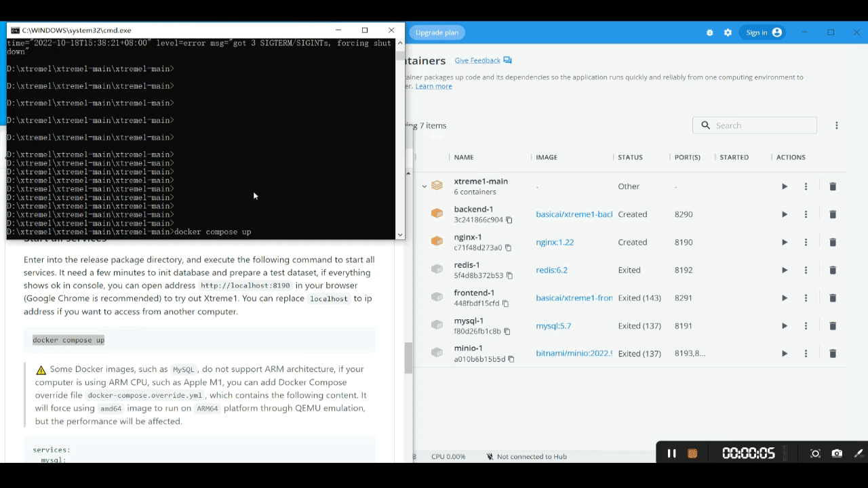Delete the redis-1 container
Viewport: 868px width, 488px height.
tap(833, 270)
